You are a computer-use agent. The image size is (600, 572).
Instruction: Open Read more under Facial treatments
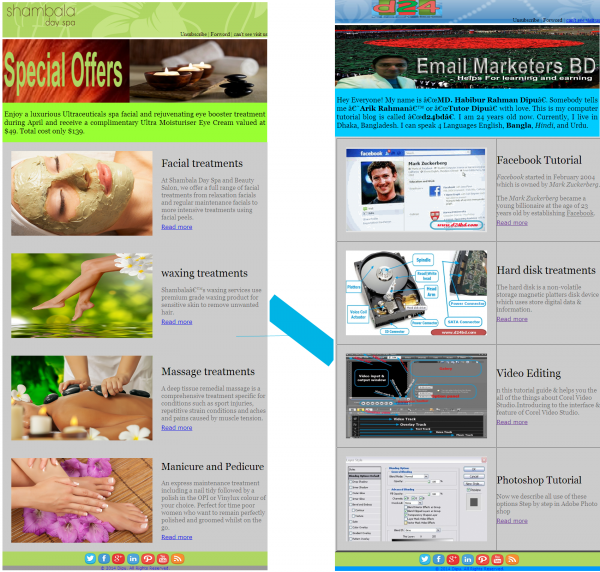(x=177, y=227)
